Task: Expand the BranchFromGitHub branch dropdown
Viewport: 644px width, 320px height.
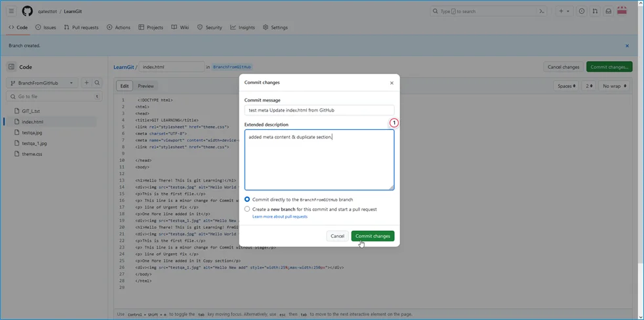Action: pos(42,83)
